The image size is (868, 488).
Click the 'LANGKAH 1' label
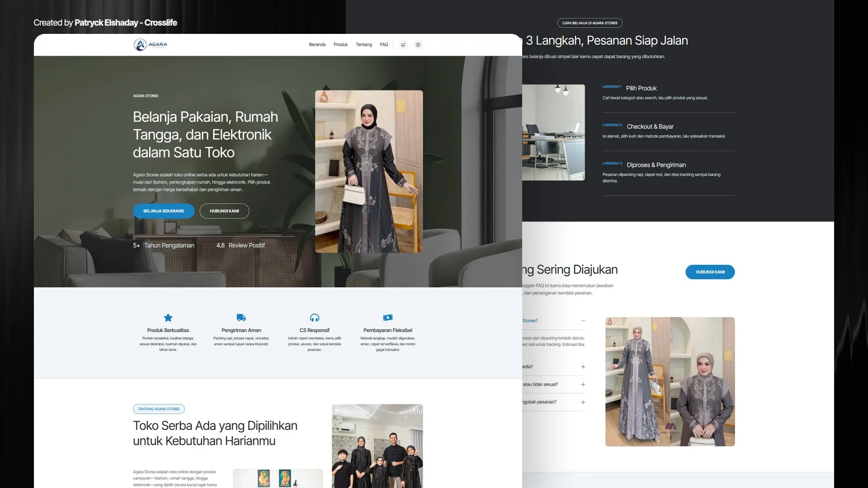coord(612,86)
